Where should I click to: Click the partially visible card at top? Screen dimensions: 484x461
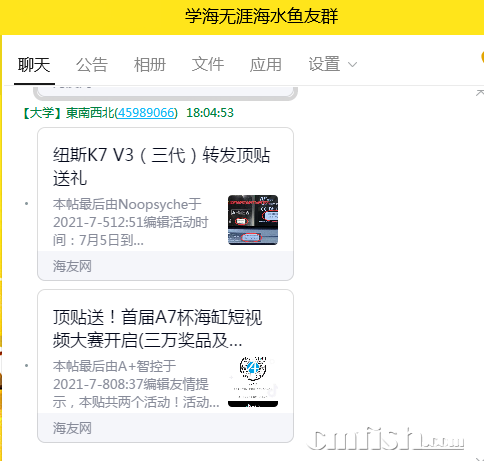165,93
